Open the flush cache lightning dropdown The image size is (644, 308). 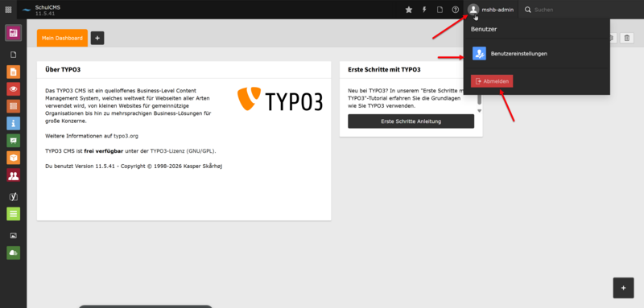click(x=424, y=10)
